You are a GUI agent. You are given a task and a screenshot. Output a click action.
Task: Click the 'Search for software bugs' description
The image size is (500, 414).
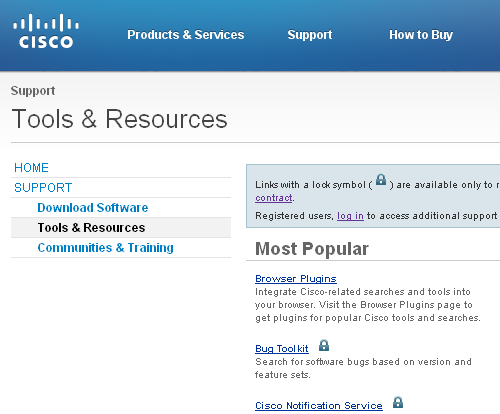[363, 368]
